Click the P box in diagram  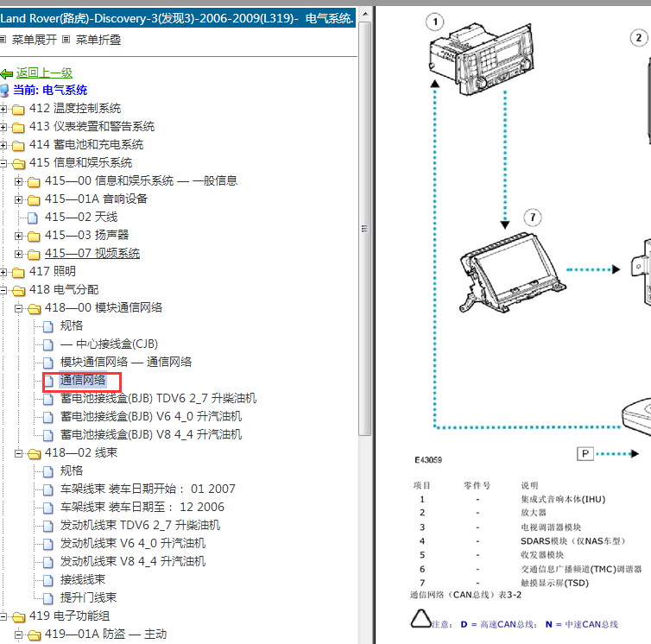[585, 453]
